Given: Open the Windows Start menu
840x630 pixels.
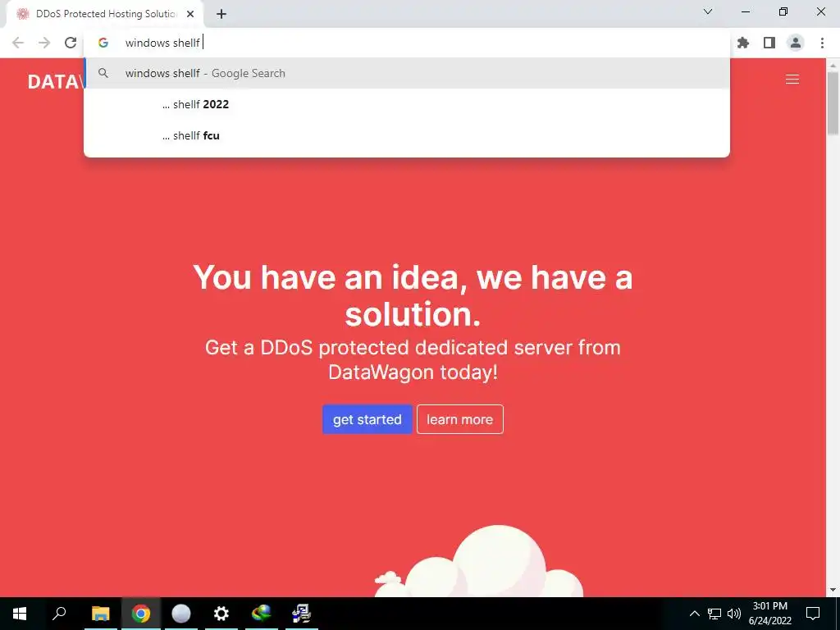Looking at the screenshot, I should pos(20,614).
